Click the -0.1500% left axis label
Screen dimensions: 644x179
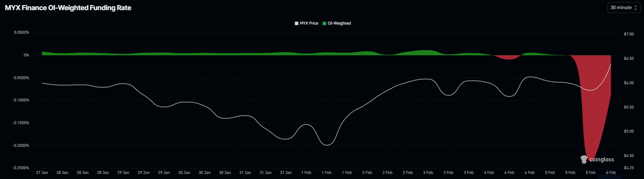click(x=21, y=123)
